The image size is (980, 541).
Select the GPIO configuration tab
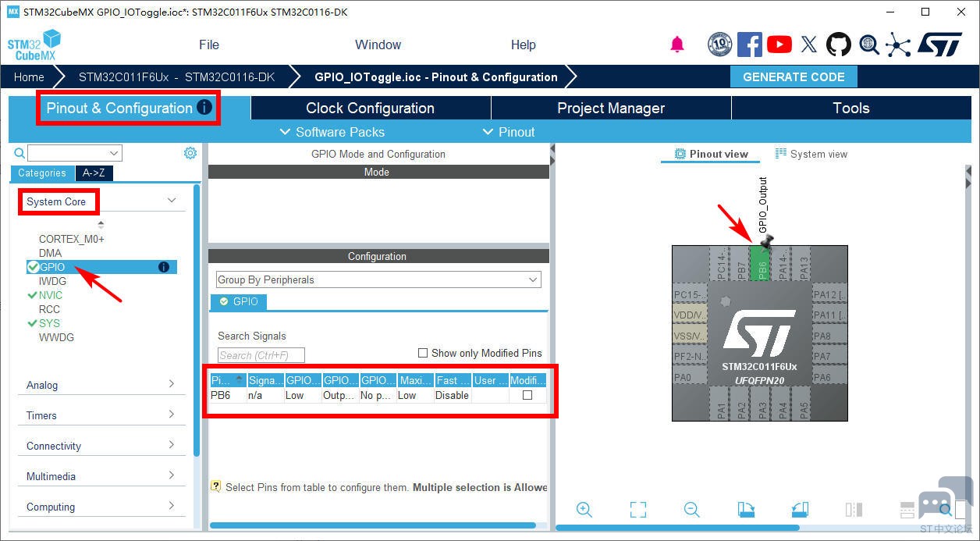coord(239,301)
